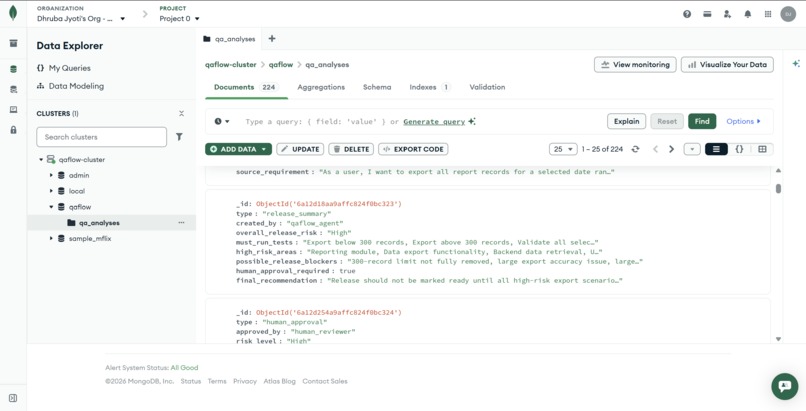Image resolution: width=806 pixels, height=411 pixels.
Task: Open the organization dropdown
Action: (81, 18)
